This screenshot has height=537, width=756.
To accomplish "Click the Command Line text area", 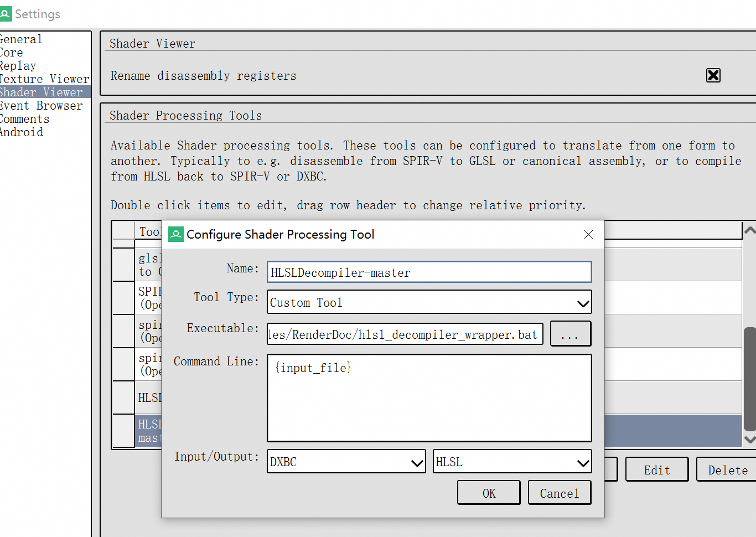I will tap(429, 398).
